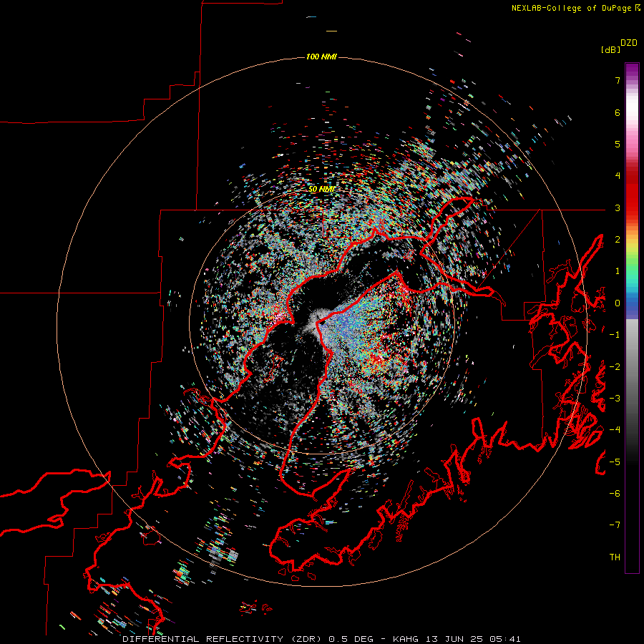Click the 0 value on the scale
The width and height of the screenshot is (644, 644).
tap(618, 303)
